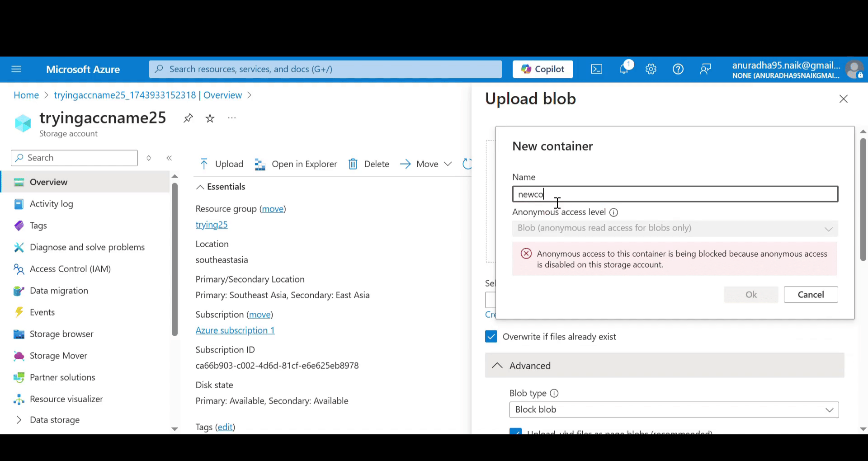This screenshot has height=461, width=868.
Task: Pin tryingaccname25 to dashboard
Action: (188, 118)
